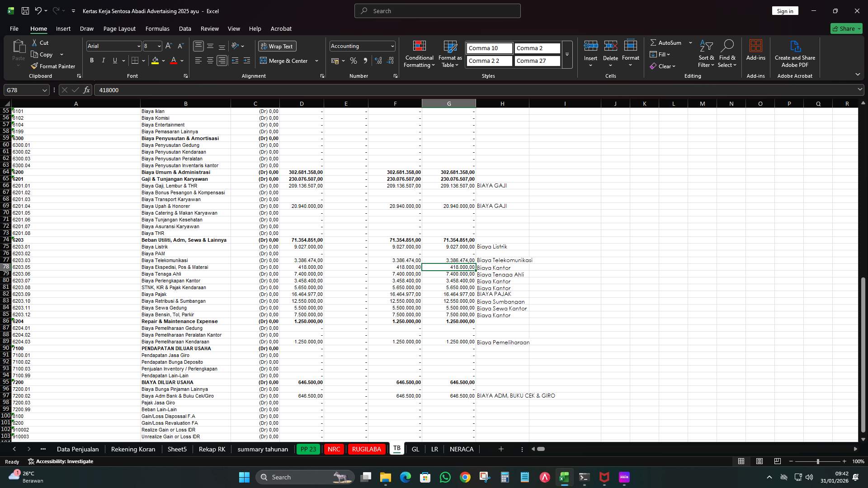Click the Increase Decimal icon
Viewport: 868px width, 488px height.
378,61
